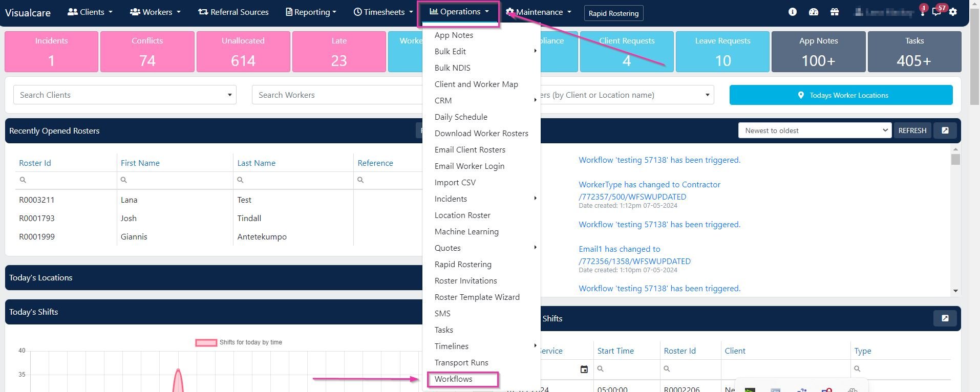980x392 pixels.
Task: Open 'WorkerType has changed to Contractor' link
Action: point(649,190)
